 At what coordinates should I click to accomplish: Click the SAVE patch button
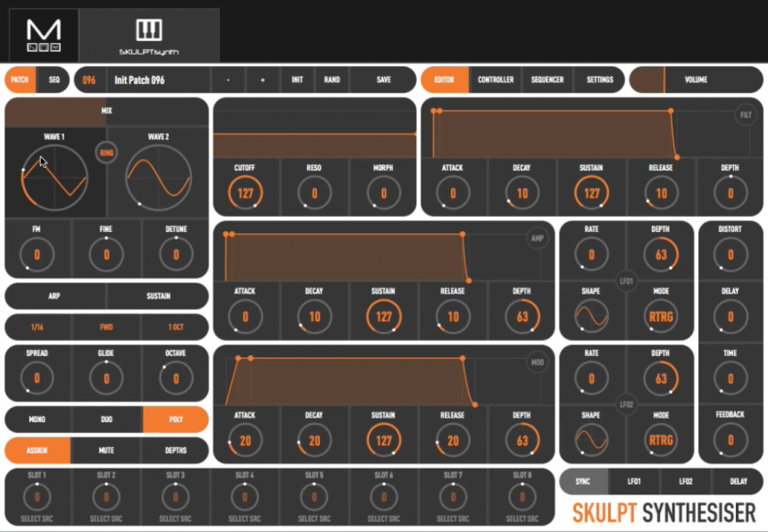click(383, 79)
